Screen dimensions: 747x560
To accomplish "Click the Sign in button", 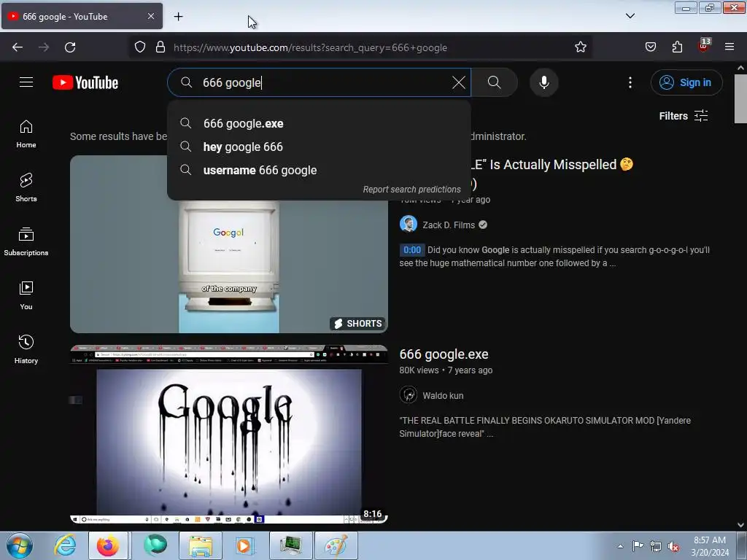I will pos(686,82).
